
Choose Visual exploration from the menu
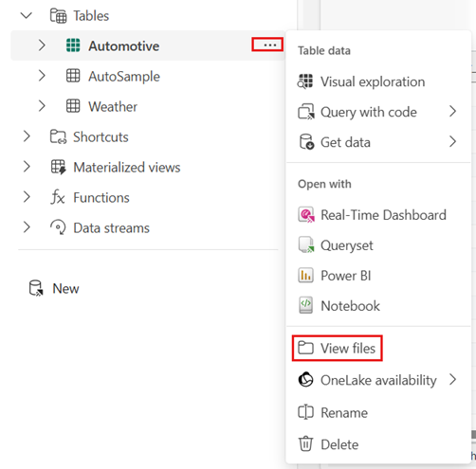[378, 81]
